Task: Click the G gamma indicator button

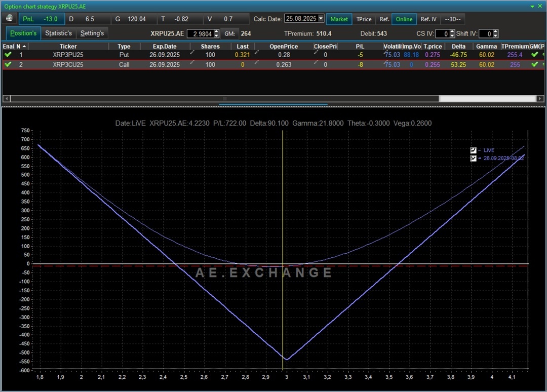Action: click(x=134, y=19)
